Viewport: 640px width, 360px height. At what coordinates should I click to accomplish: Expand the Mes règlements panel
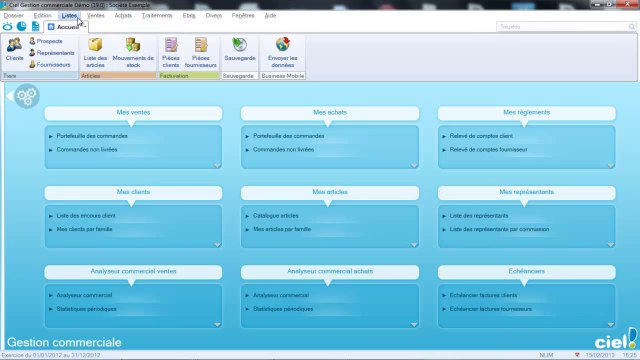(611, 165)
